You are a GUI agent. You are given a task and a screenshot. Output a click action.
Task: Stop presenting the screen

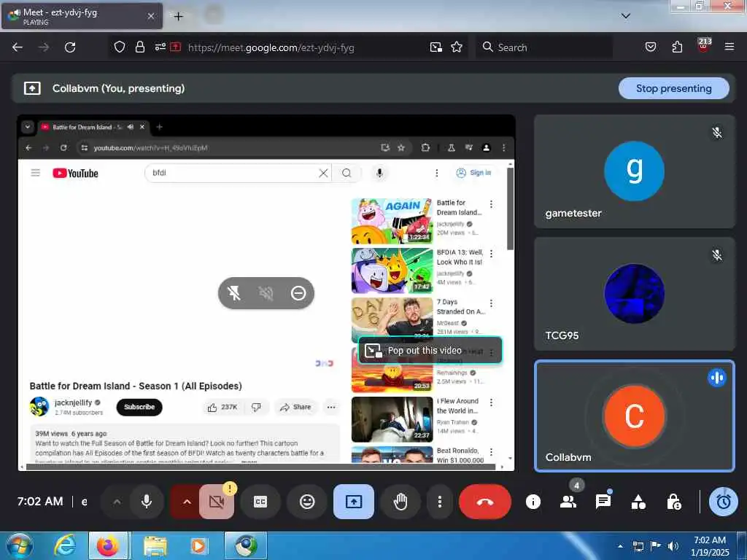click(673, 88)
